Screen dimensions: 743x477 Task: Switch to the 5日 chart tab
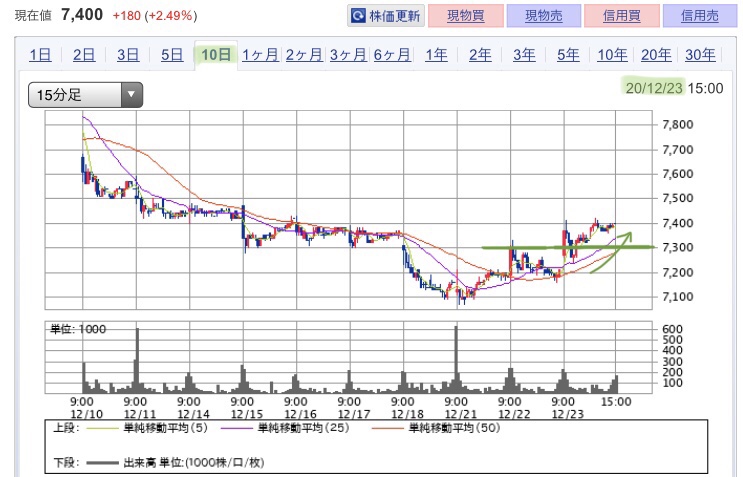172,55
